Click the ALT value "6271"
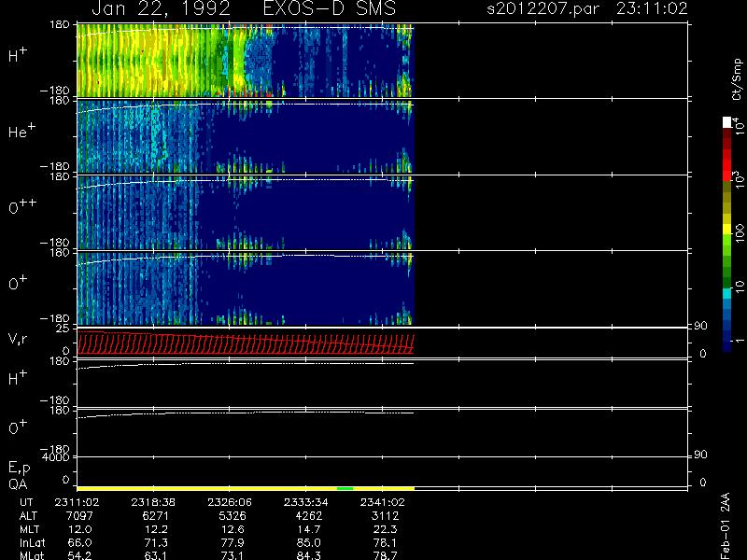Screen dimensions: 747x560 pos(156,516)
